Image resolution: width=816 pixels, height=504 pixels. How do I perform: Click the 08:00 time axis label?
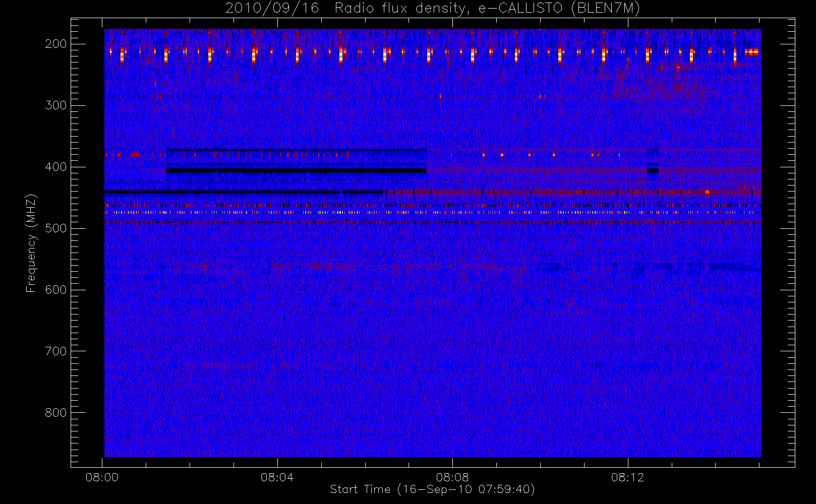(x=102, y=477)
